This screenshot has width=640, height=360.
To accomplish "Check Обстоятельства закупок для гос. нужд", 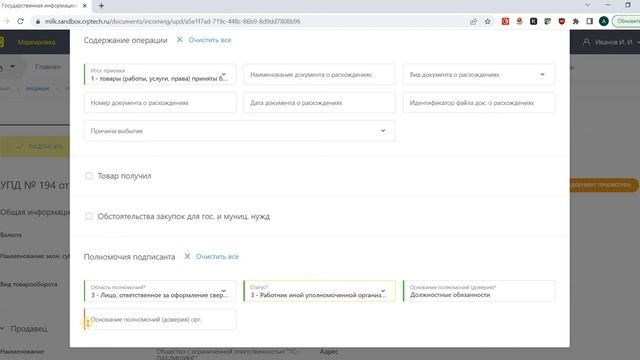I will (89, 216).
